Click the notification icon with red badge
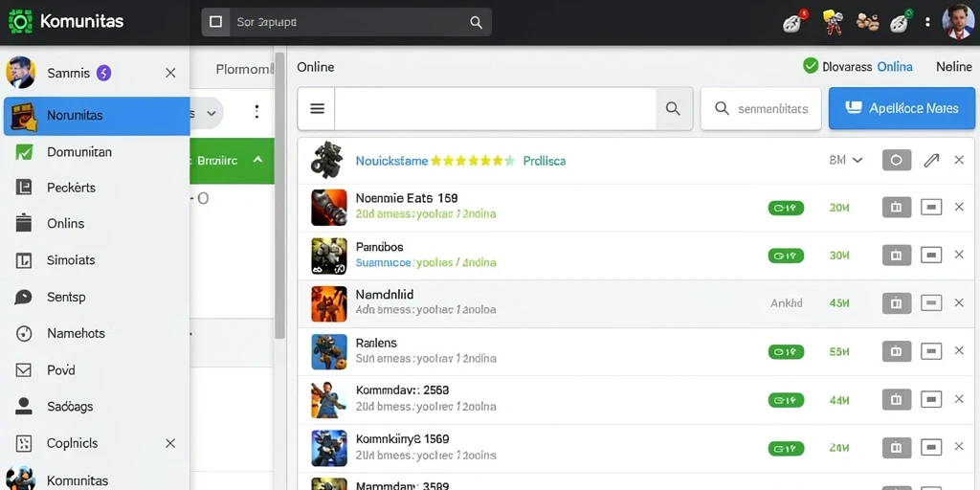 pyautogui.click(x=793, y=22)
